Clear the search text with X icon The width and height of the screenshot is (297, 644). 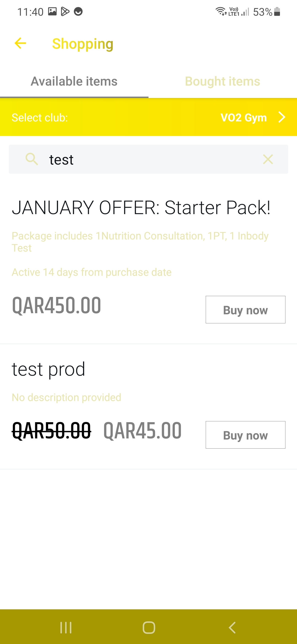point(268,159)
